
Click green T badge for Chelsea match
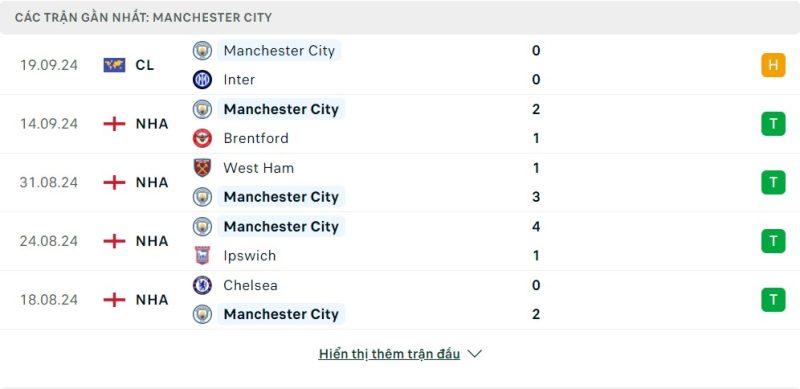[x=773, y=300]
